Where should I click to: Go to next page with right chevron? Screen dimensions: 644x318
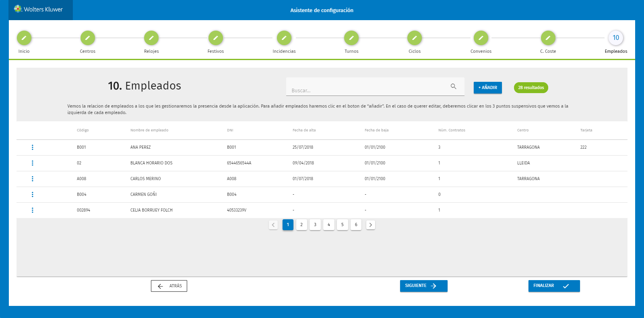[371, 225]
